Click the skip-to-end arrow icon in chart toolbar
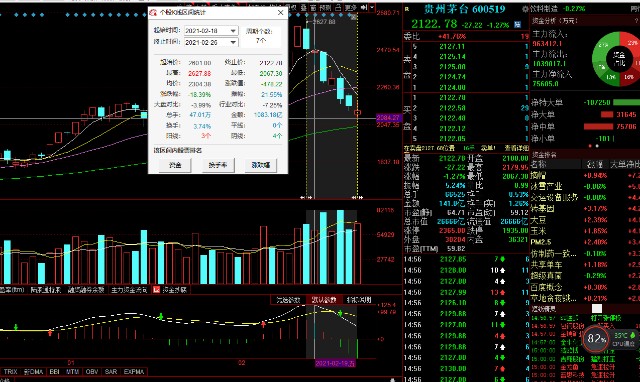 (364, 7)
